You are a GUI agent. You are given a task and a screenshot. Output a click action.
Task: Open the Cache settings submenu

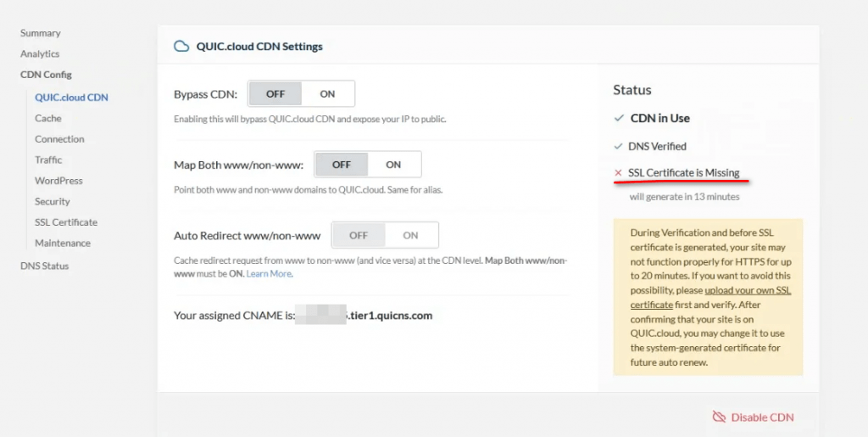48,119
